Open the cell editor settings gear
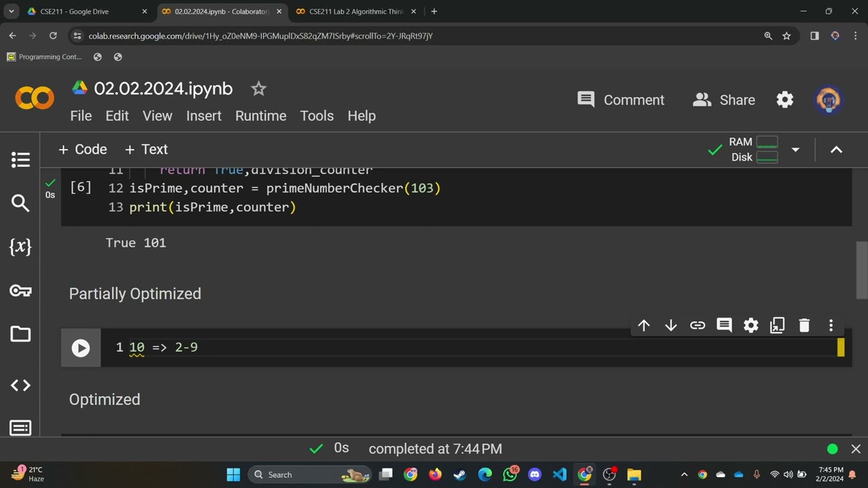This screenshot has width=868, height=488. [x=751, y=325]
